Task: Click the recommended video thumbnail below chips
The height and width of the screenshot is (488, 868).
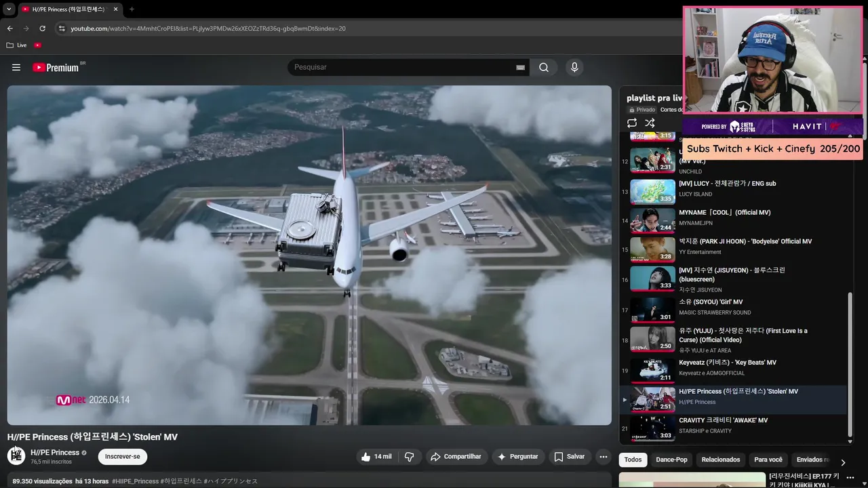Action: click(692, 481)
